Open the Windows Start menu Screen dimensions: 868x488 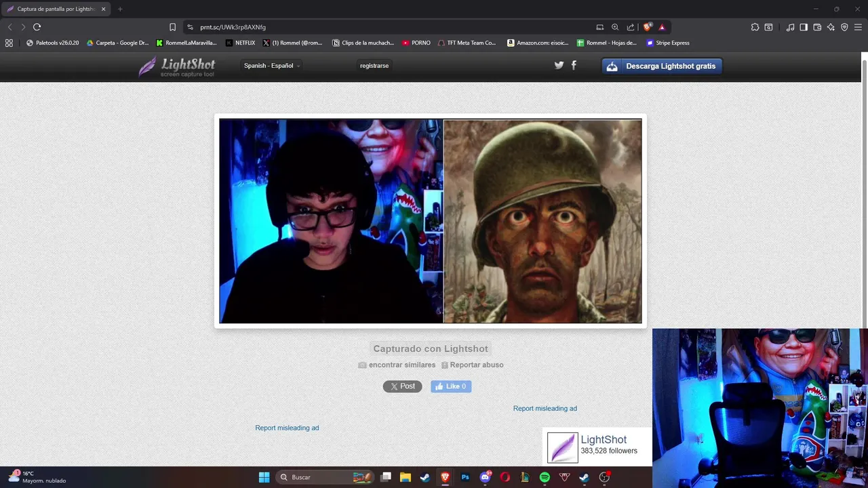coord(264,477)
